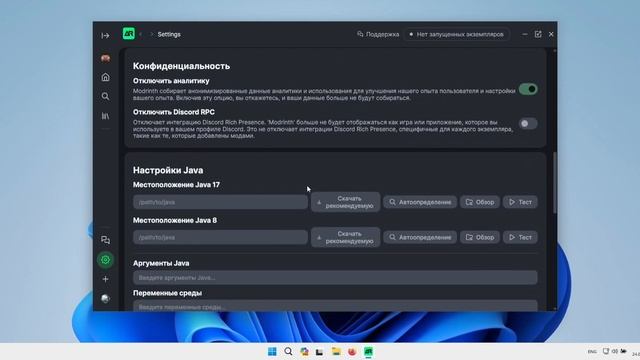The height and width of the screenshot is (360, 640).
Task: Navigate forward with the breadcrumb arrow
Action: click(151, 34)
